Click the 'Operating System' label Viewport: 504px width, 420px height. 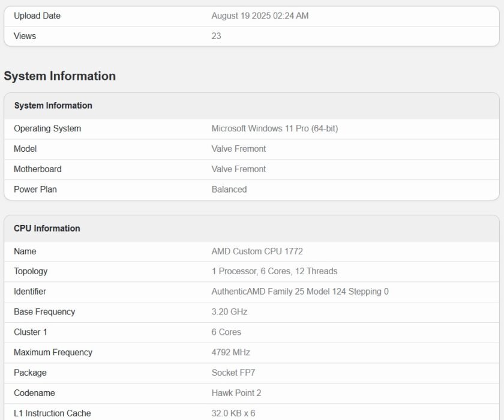pos(47,128)
